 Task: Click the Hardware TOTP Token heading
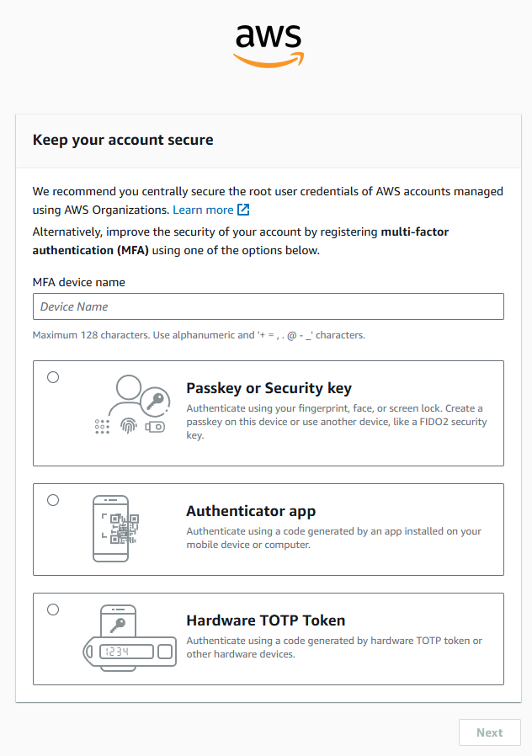(x=266, y=620)
